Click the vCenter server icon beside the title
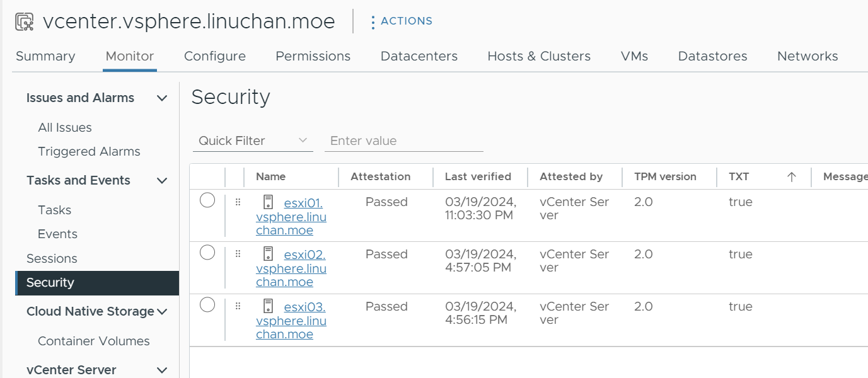Image resolution: width=868 pixels, height=378 pixels. coord(24,22)
